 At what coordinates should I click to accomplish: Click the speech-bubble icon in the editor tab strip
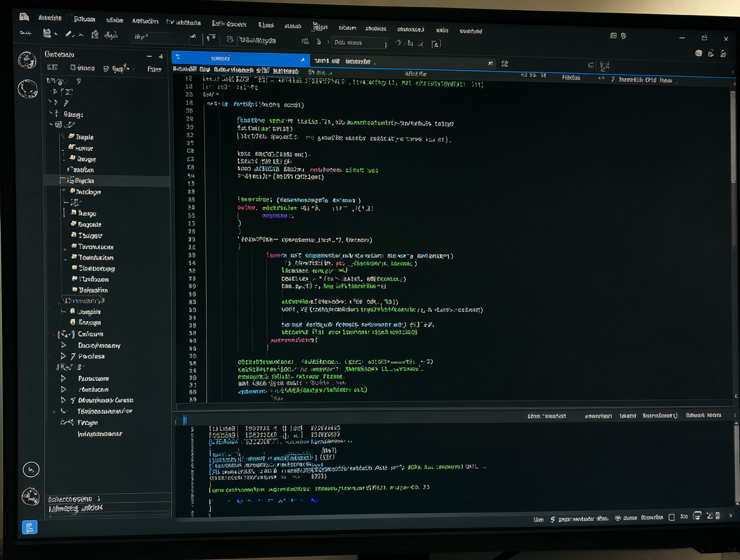tap(591, 65)
